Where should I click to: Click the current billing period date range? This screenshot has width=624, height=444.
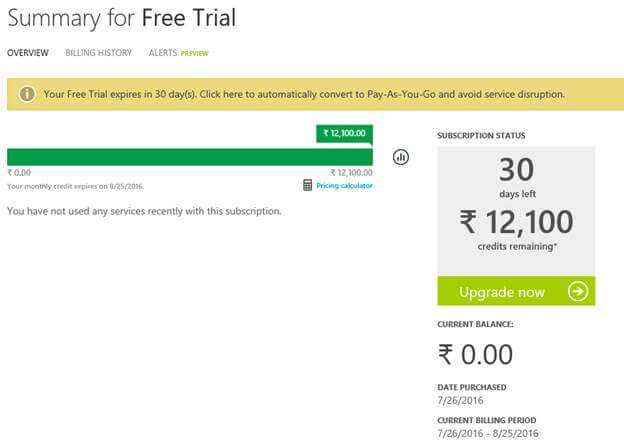(488, 431)
